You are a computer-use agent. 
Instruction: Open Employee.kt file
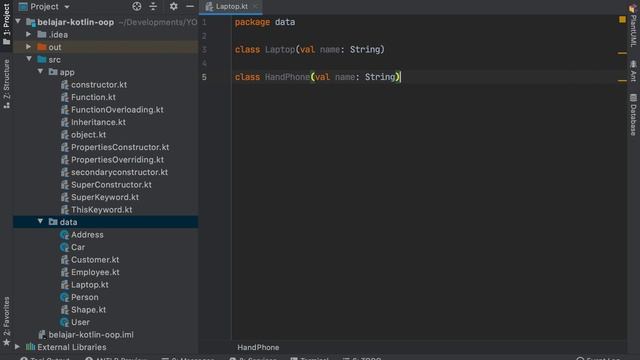[95, 272]
